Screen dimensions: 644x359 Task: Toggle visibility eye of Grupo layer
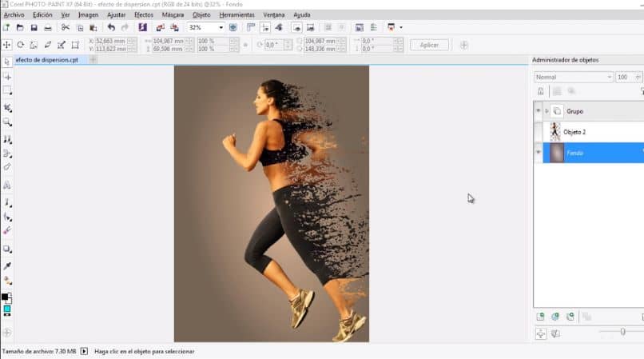click(x=538, y=111)
